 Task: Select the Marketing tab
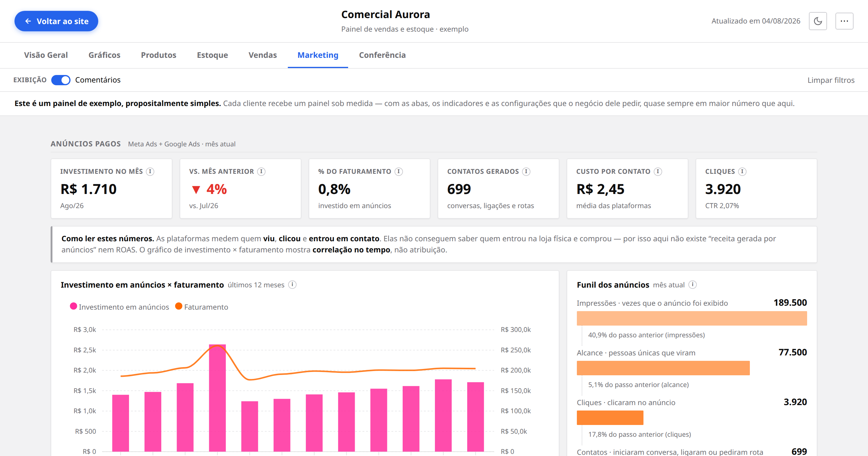pyautogui.click(x=318, y=55)
